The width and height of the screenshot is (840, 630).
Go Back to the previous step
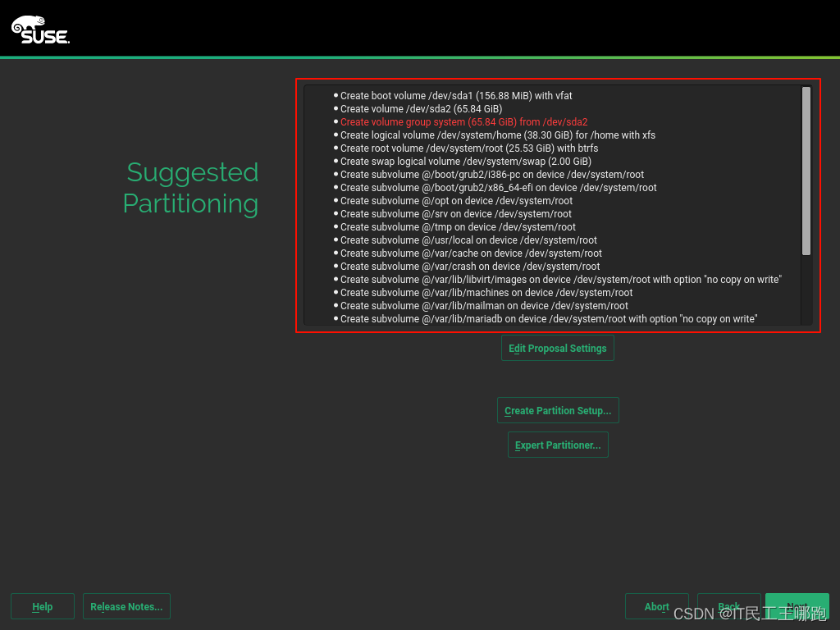[x=728, y=606]
